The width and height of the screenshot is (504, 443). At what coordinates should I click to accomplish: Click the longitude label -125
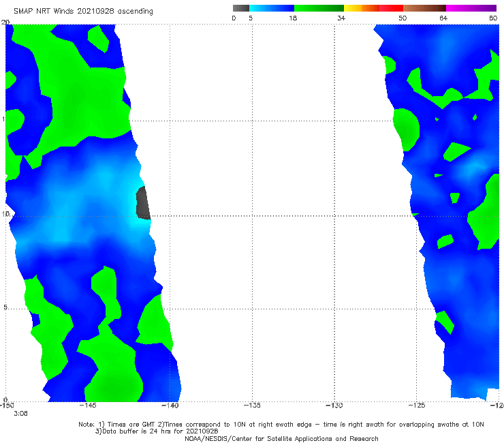pyautogui.click(x=417, y=405)
